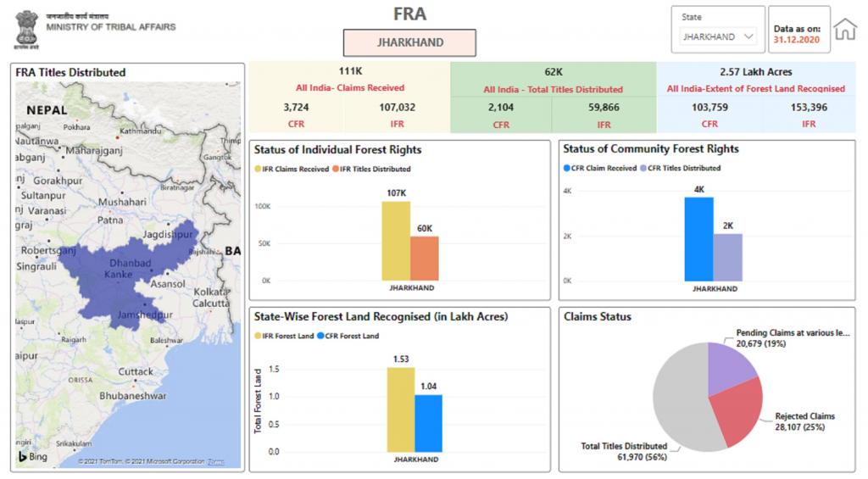
Task: Click the Ministry of Tribal Affairs emblem
Action: pyautogui.click(x=26, y=26)
